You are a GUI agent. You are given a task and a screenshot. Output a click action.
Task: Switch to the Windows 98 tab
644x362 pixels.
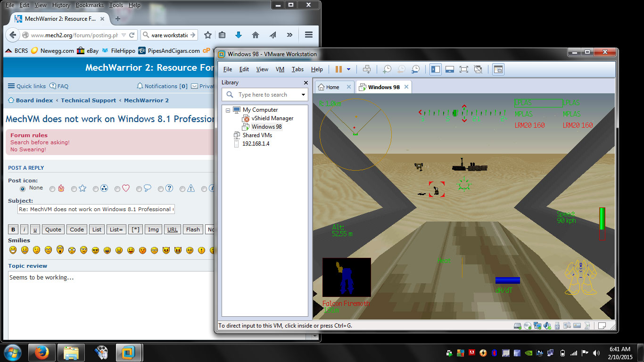(385, 87)
